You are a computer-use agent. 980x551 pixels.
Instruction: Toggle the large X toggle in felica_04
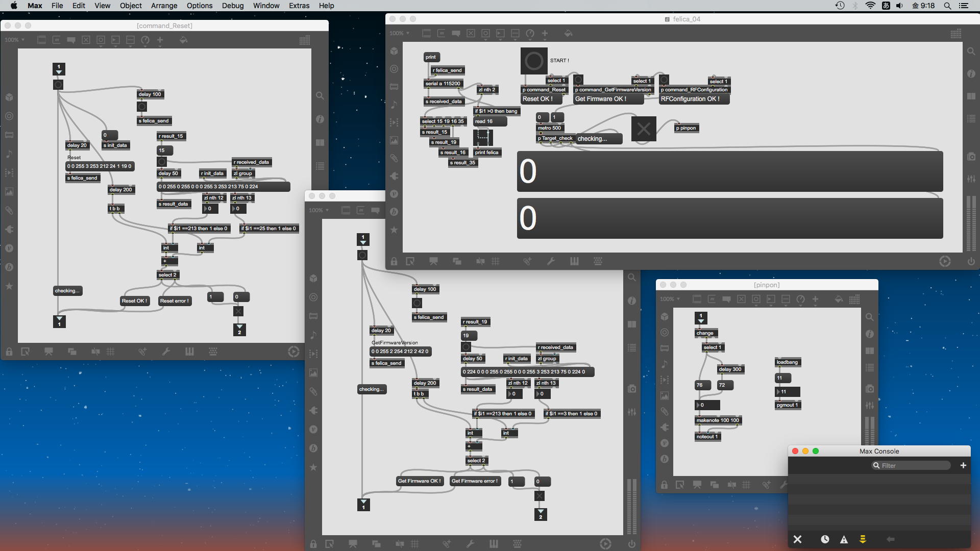[643, 129]
